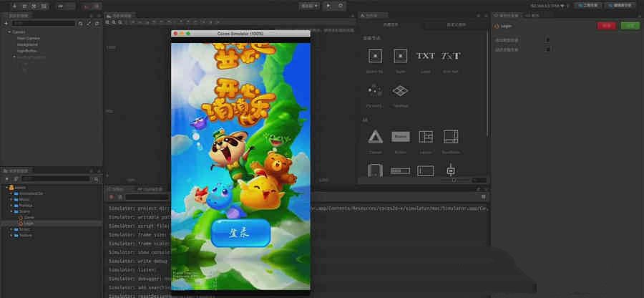Adjust the node library icon size slider
Image resolution: width=644 pixels, height=298 pixels.
click(x=453, y=180)
